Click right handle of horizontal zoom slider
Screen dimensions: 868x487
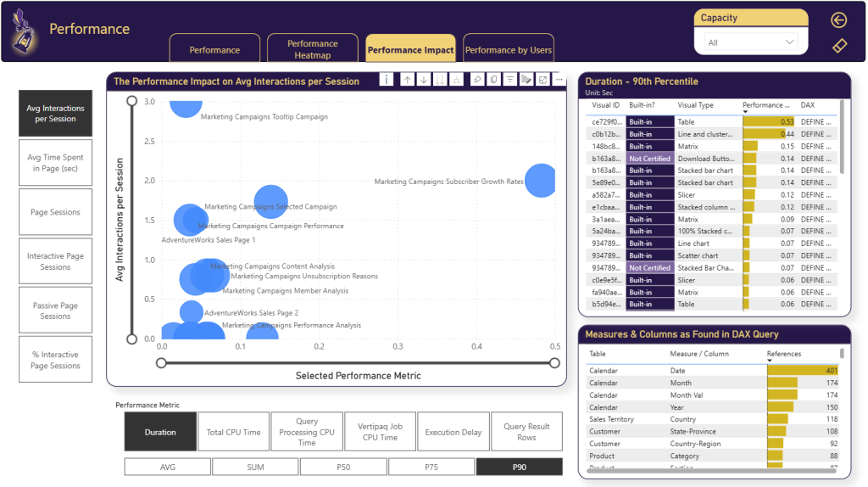[554, 363]
